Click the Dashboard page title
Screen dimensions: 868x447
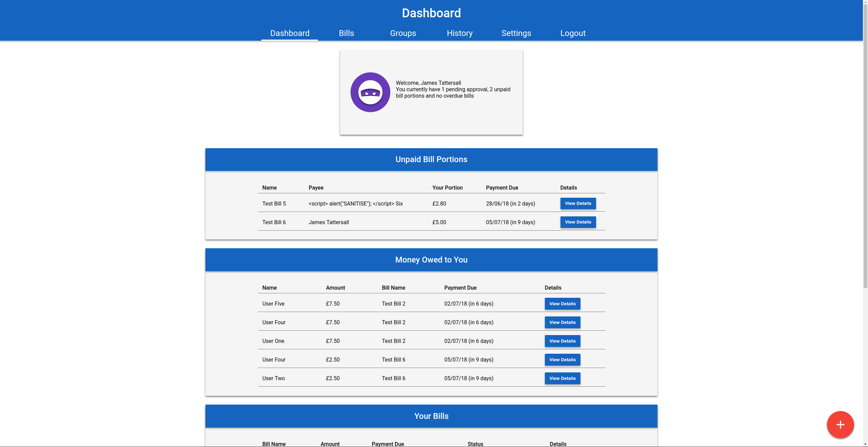[431, 13]
